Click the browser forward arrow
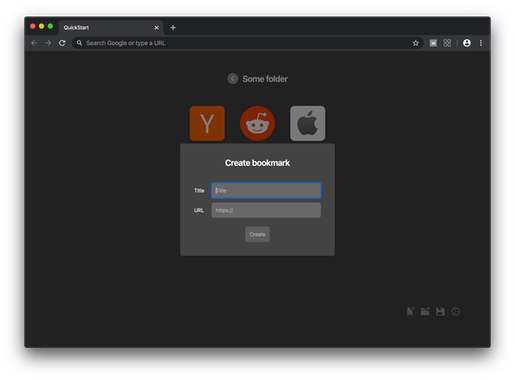 click(48, 43)
